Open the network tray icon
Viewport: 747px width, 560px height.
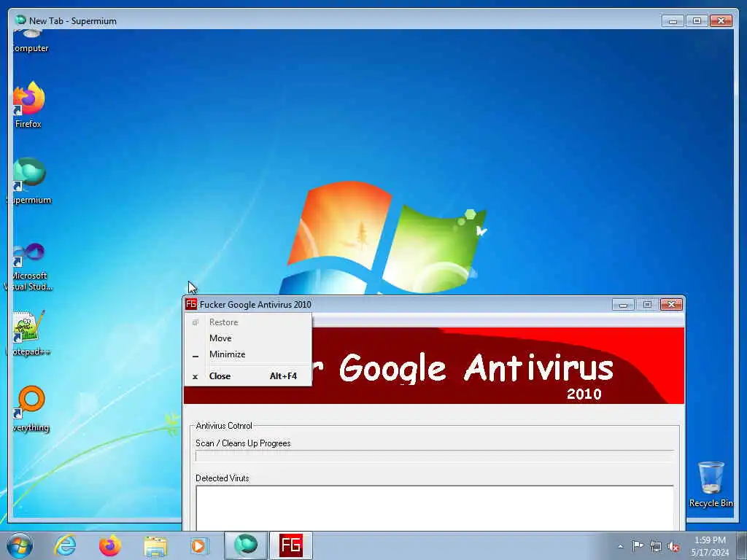click(656, 546)
